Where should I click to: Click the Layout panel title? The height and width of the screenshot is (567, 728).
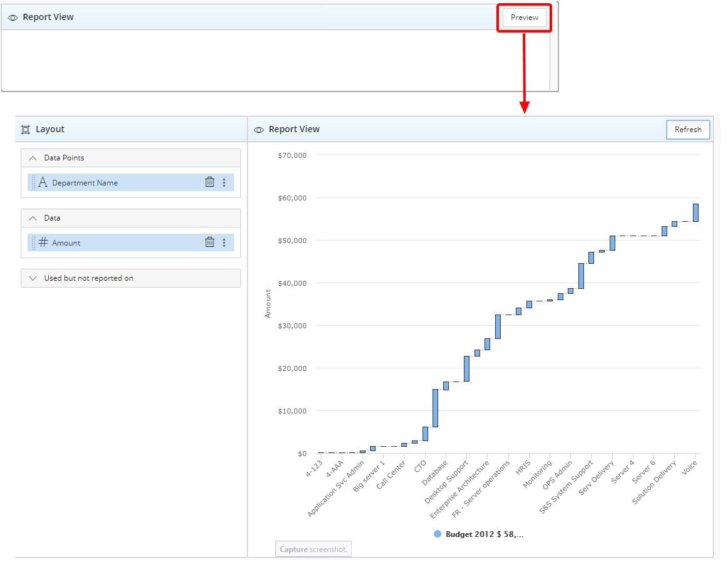click(x=49, y=130)
